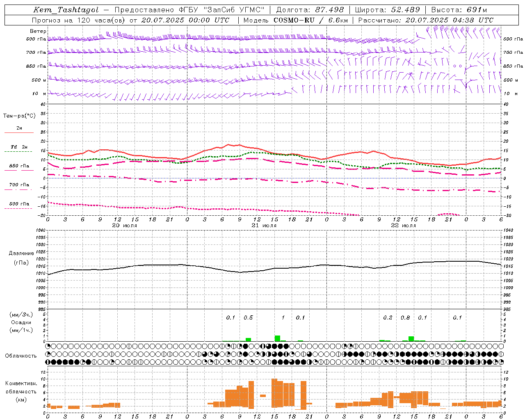This screenshot has width=525, height=420.
Task: Click the station name Kem_Tashtagol in the header
Action: (66, 10)
